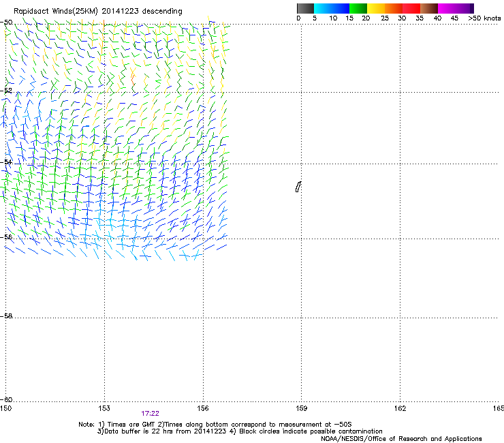
Task: Click the latitude label '-56'
Action: 6,236
